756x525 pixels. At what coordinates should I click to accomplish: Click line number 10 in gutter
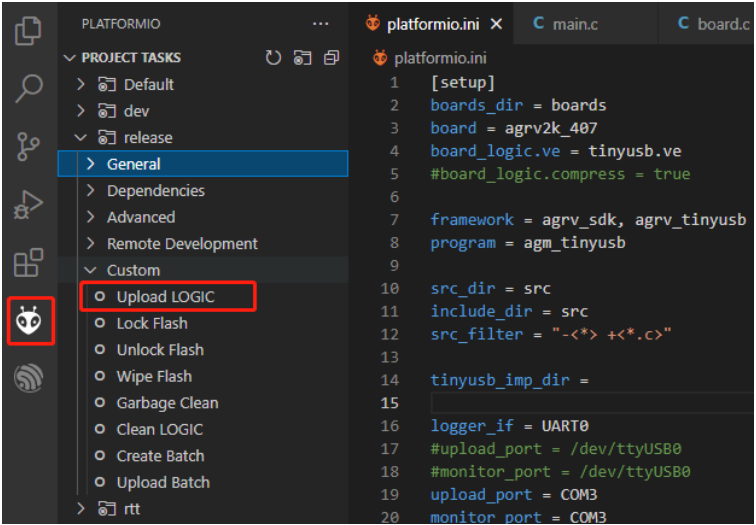tap(390, 288)
